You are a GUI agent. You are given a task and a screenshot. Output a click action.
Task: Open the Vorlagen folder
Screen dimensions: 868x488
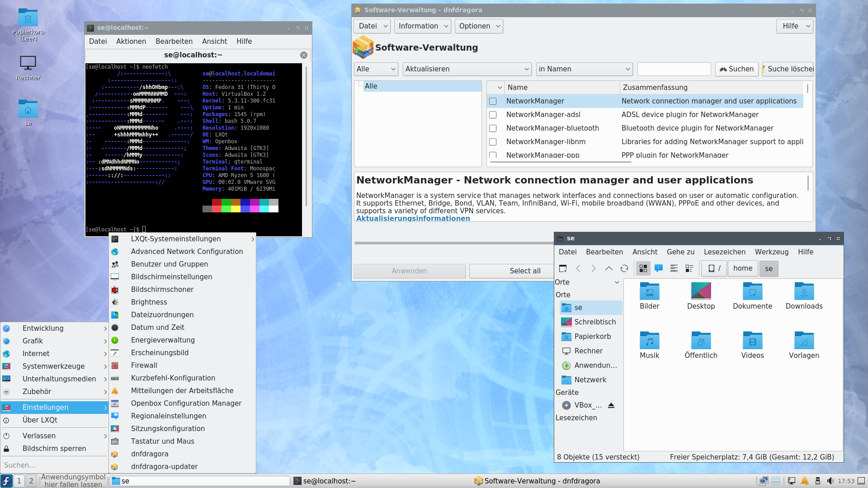tap(804, 345)
